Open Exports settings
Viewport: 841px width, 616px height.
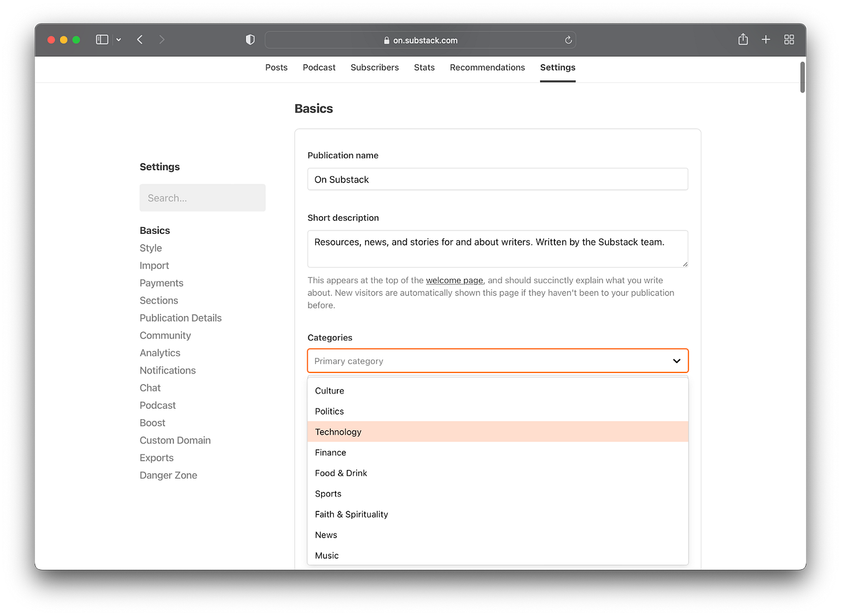[x=157, y=458]
